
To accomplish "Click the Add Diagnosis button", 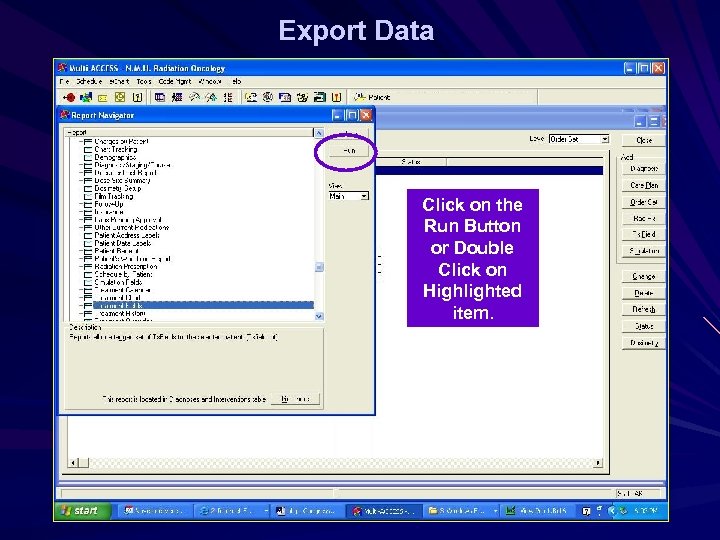I will click(644, 169).
